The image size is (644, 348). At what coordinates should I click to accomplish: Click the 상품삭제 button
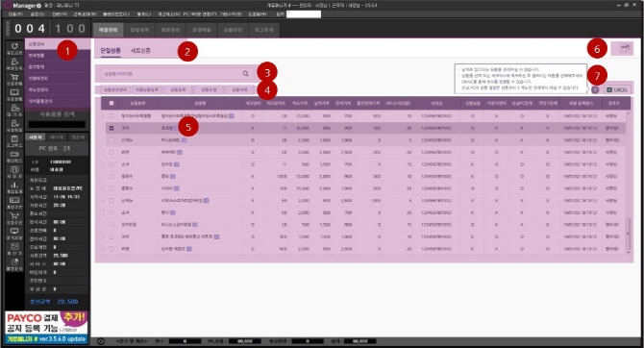(240, 89)
